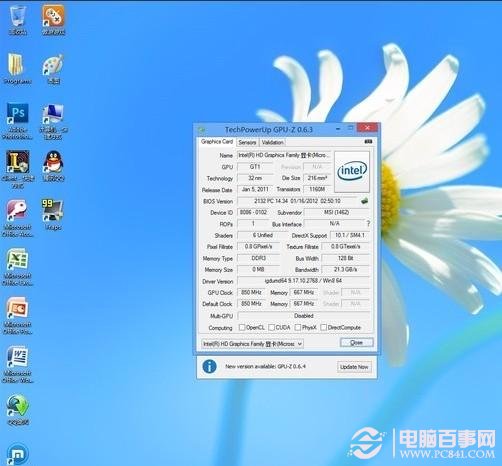The height and width of the screenshot is (466, 502).
Task: Click the Texture Fillrate value field
Action: pos(345,247)
